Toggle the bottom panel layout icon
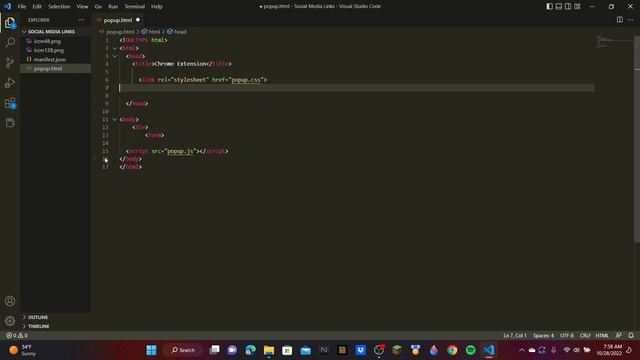The width and height of the screenshot is (640, 360). 559,6
